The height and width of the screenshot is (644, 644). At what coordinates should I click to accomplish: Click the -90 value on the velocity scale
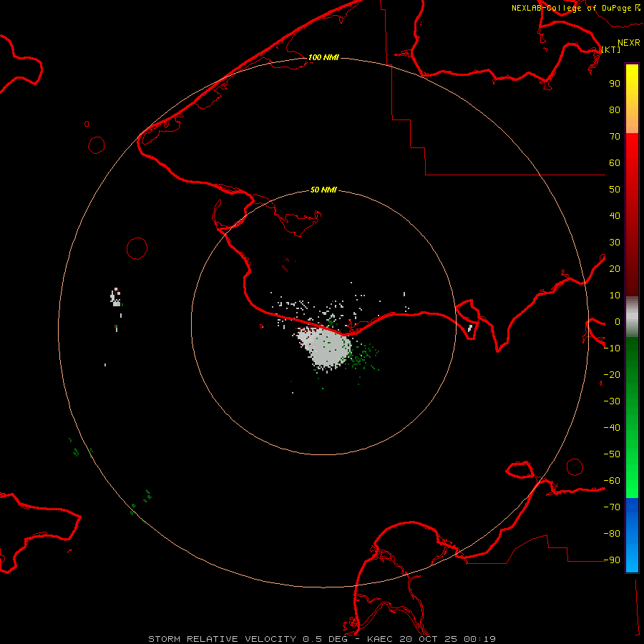tap(612, 560)
